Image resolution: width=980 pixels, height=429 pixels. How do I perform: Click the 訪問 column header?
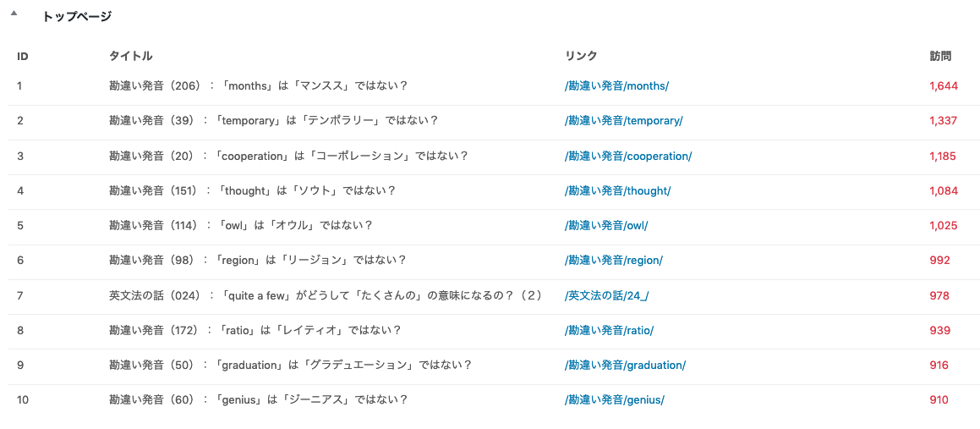tap(940, 57)
